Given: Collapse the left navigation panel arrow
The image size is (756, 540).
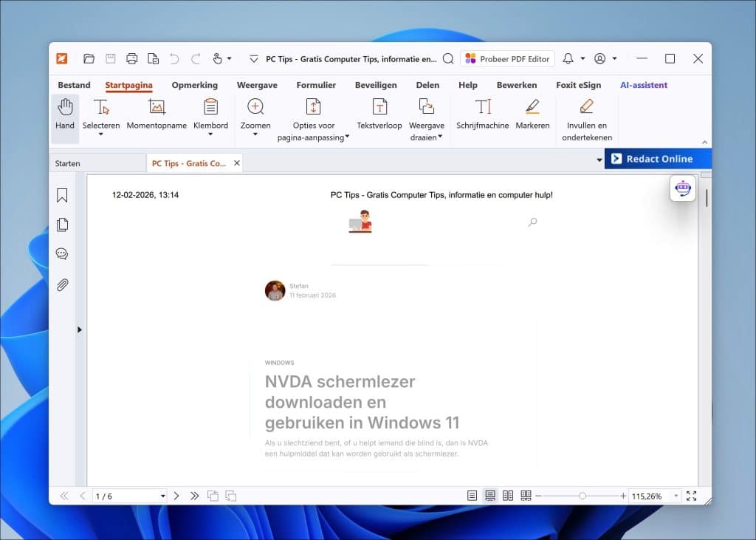Looking at the screenshot, I should click(x=80, y=329).
